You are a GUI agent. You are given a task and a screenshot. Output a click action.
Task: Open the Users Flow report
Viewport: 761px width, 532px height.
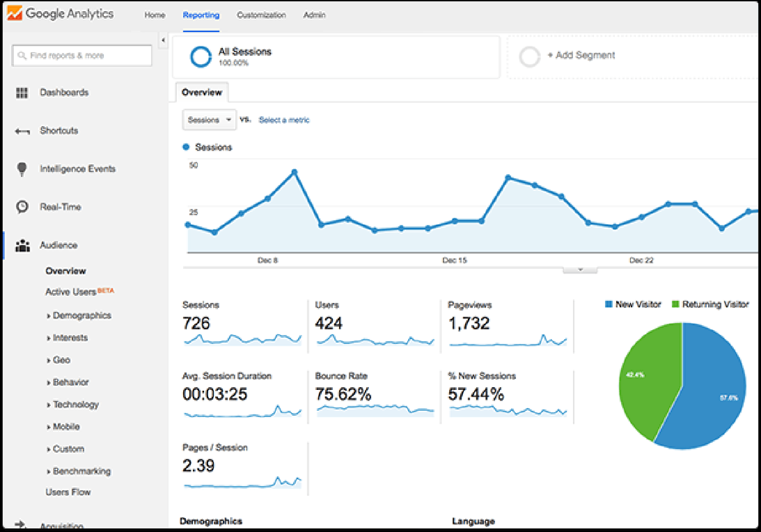pos(68,492)
